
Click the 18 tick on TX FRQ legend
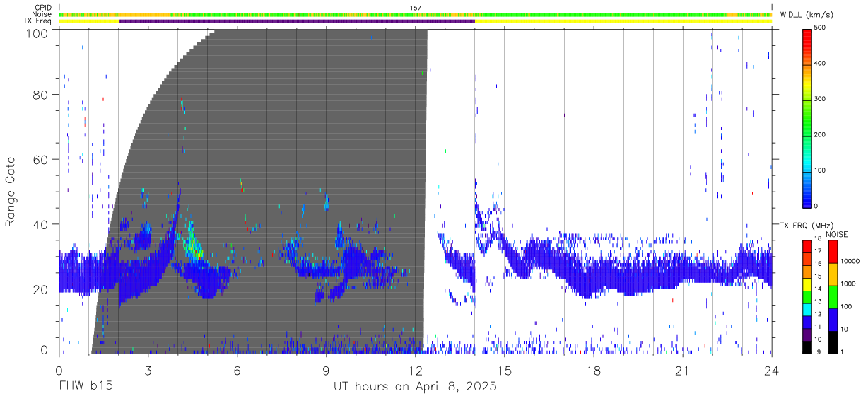pyautogui.click(x=818, y=239)
